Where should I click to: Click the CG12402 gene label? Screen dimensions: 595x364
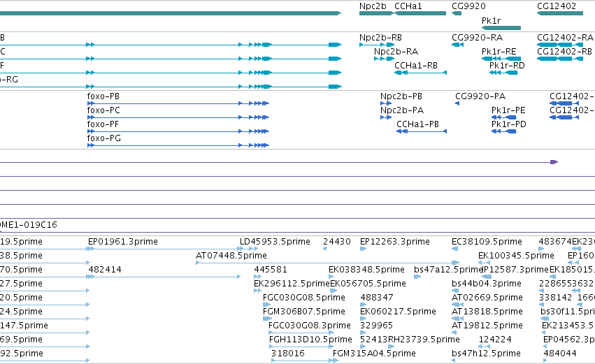[x=557, y=6]
